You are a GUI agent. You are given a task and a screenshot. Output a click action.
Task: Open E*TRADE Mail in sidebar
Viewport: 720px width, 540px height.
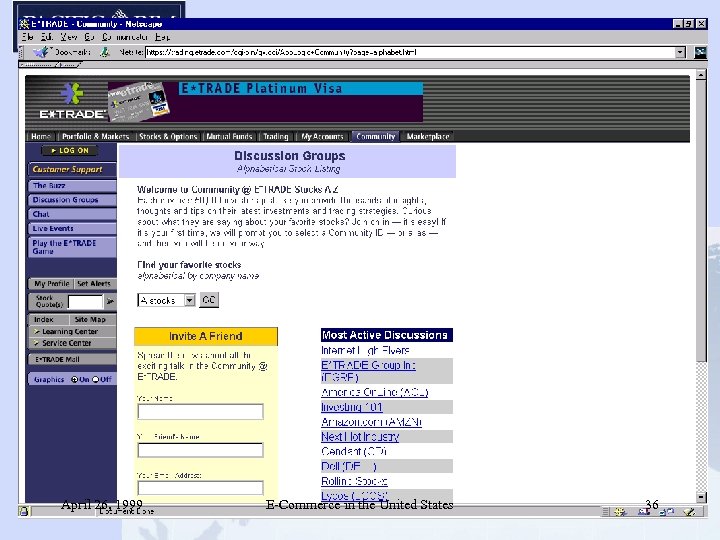tap(72, 360)
